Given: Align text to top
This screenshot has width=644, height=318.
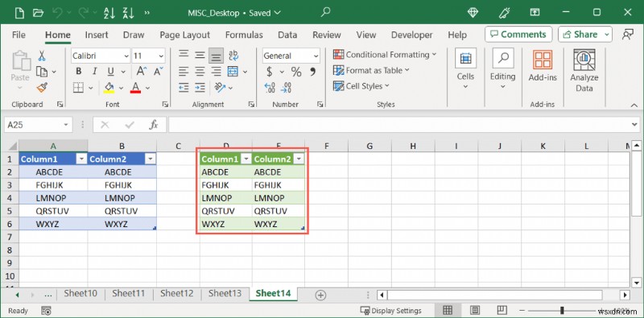Looking at the screenshot, I should click(184, 55).
